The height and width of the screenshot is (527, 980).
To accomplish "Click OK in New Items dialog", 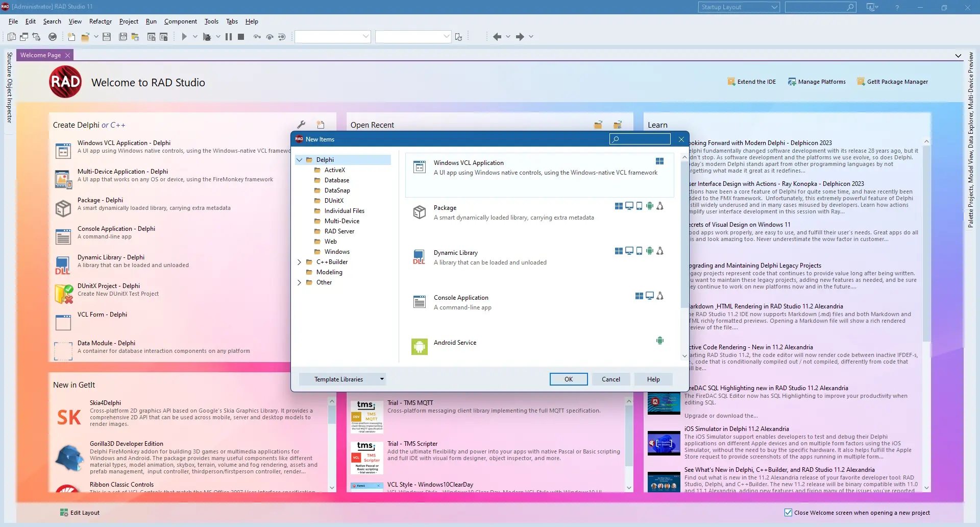I will (x=569, y=379).
